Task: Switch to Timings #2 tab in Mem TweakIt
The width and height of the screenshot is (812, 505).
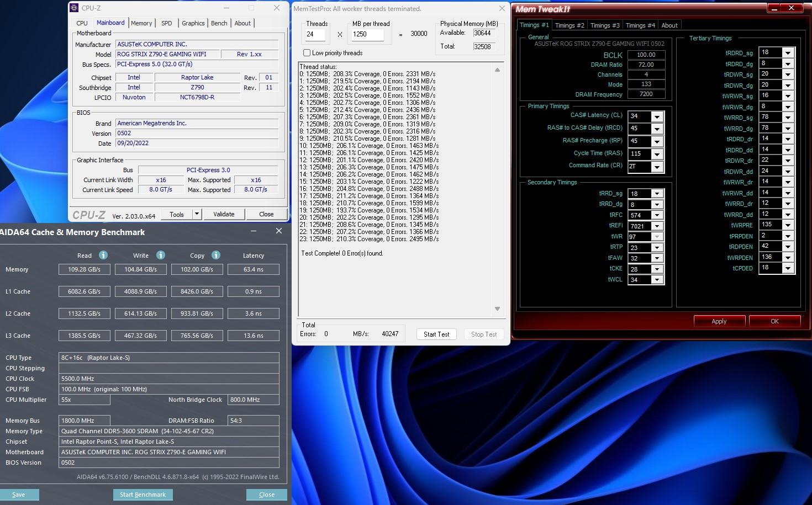Action: coord(570,25)
